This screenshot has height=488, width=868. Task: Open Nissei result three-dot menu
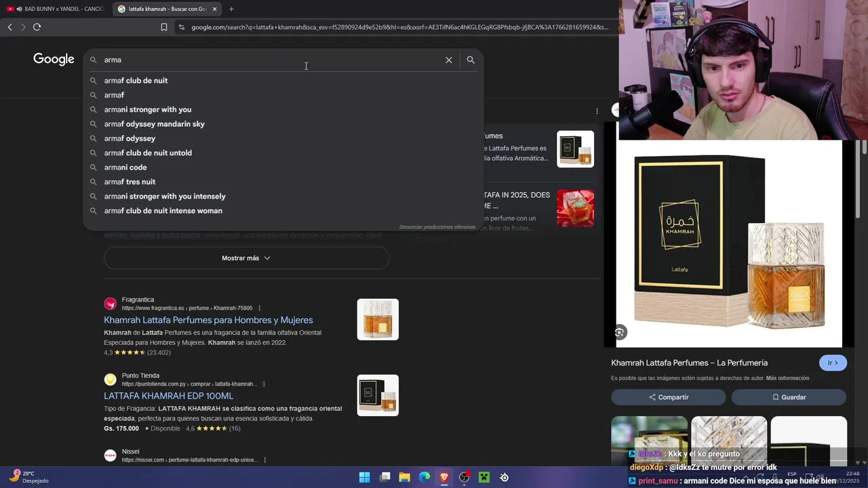point(265,460)
